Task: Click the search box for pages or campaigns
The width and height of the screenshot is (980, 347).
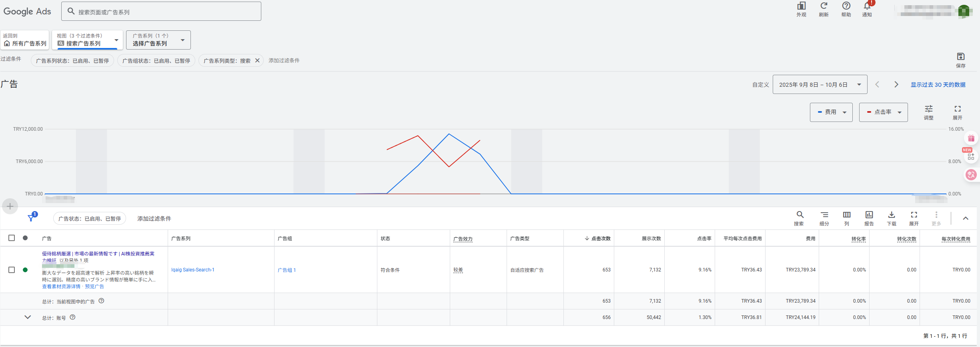Action: [161, 12]
